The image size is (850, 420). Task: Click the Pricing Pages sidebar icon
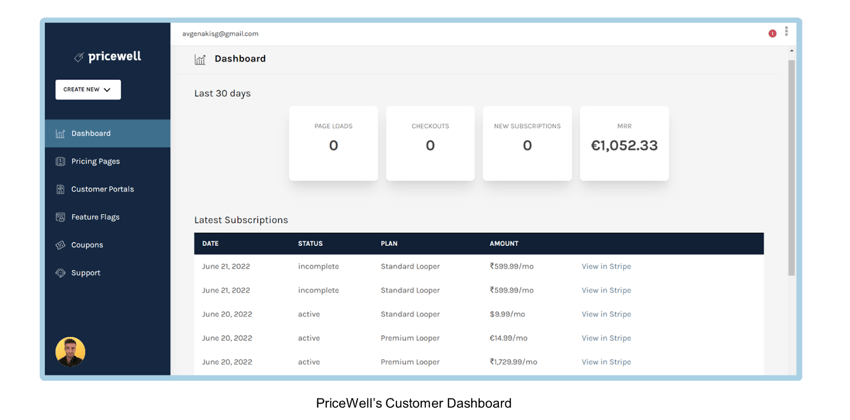click(x=61, y=161)
